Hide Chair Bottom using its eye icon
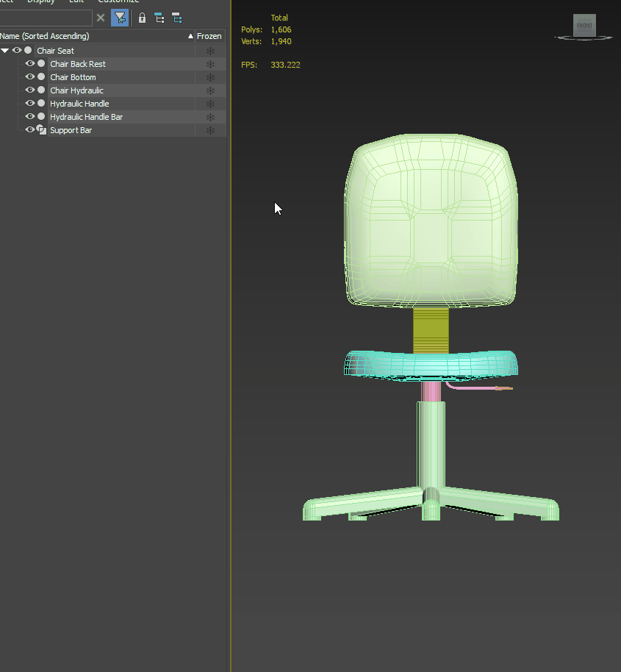The width and height of the screenshot is (621, 672). click(29, 76)
